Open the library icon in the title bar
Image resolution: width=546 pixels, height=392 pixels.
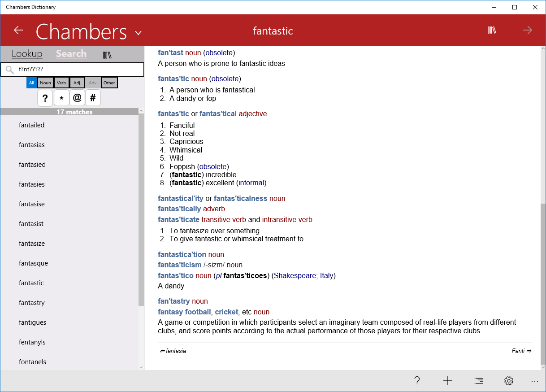(x=491, y=30)
